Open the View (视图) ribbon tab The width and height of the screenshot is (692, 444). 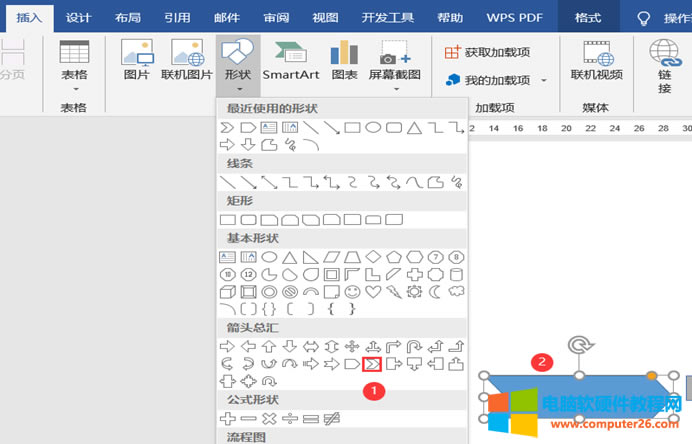(x=325, y=17)
